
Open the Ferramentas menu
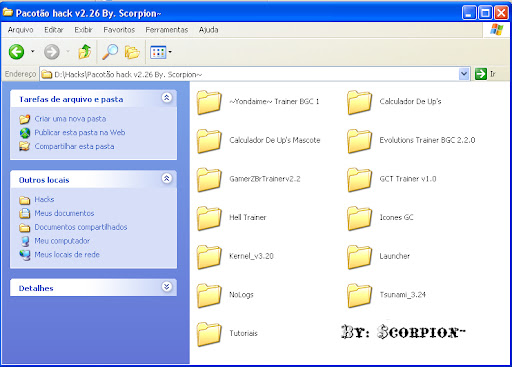tap(167, 30)
